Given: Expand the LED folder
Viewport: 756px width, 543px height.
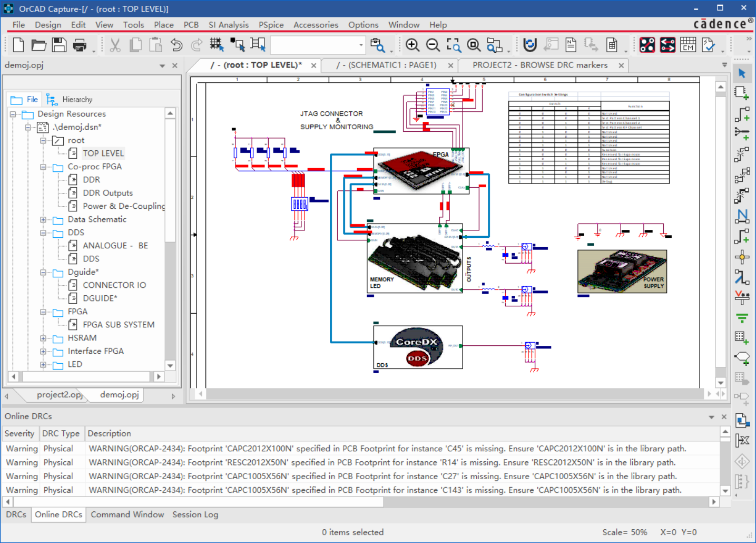Looking at the screenshot, I should pyautogui.click(x=43, y=364).
